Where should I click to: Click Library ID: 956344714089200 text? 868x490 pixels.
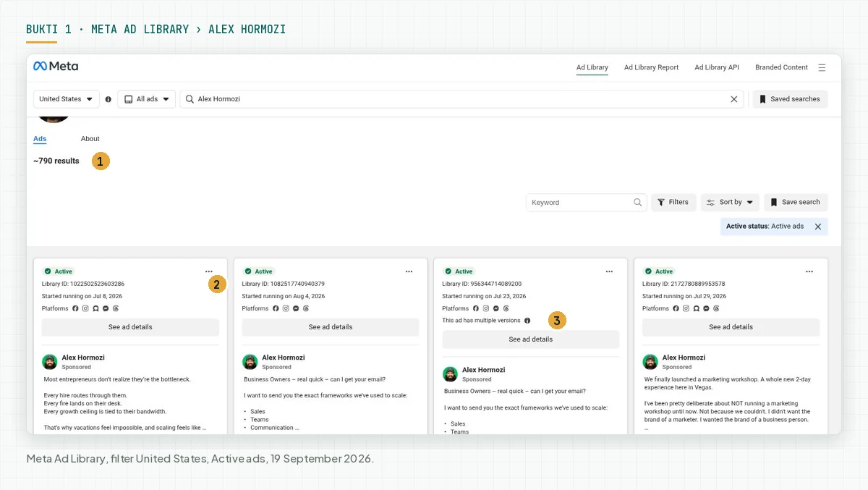point(482,284)
